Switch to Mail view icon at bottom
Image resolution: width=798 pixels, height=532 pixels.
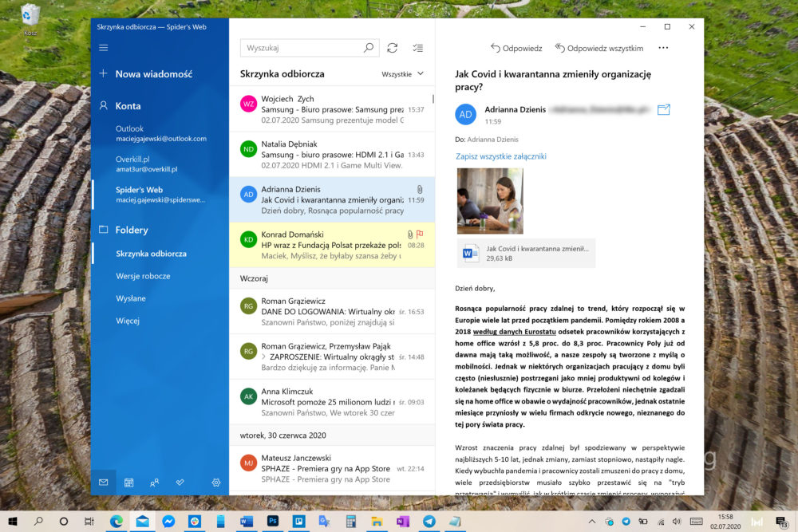coord(103,483)
